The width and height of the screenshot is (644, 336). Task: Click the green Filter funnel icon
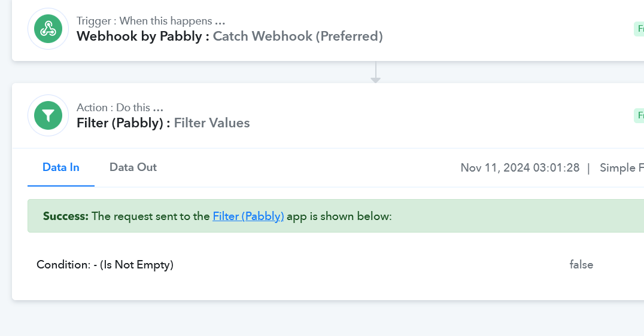48,115
